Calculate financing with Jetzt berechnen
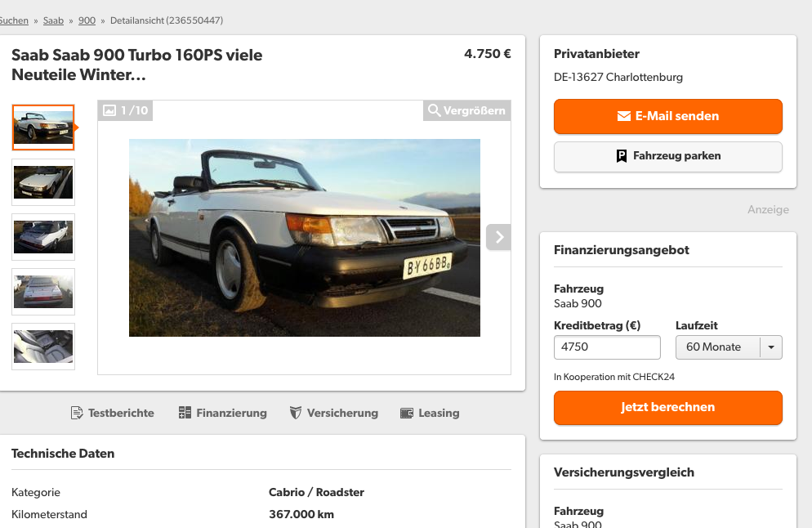Image resolution: width=812 pixels, height=528 pixels. click(668, 408)
